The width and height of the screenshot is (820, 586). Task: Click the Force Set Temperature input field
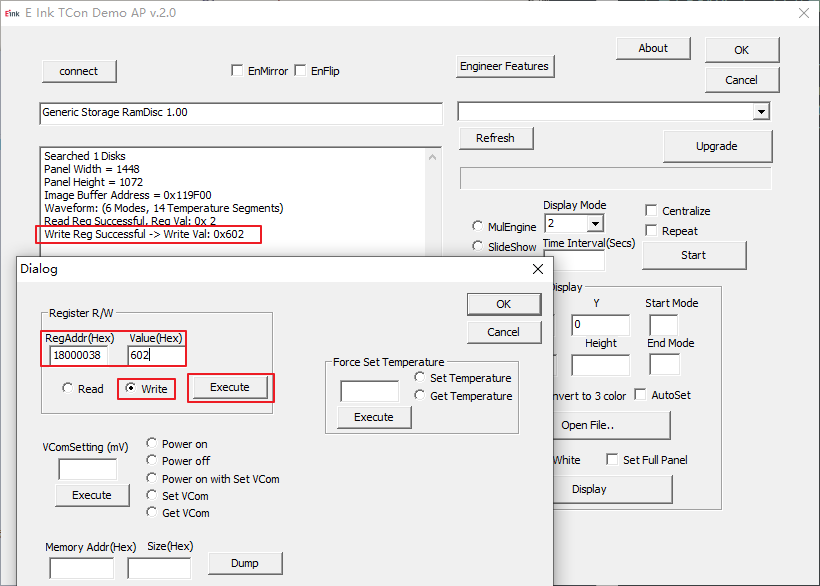tap(370, 391)
